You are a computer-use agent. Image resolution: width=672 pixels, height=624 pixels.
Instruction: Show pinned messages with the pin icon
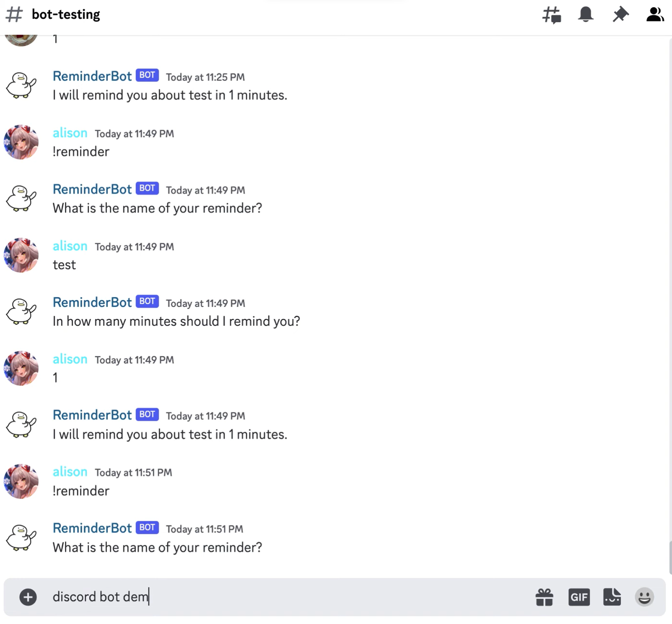620,15
